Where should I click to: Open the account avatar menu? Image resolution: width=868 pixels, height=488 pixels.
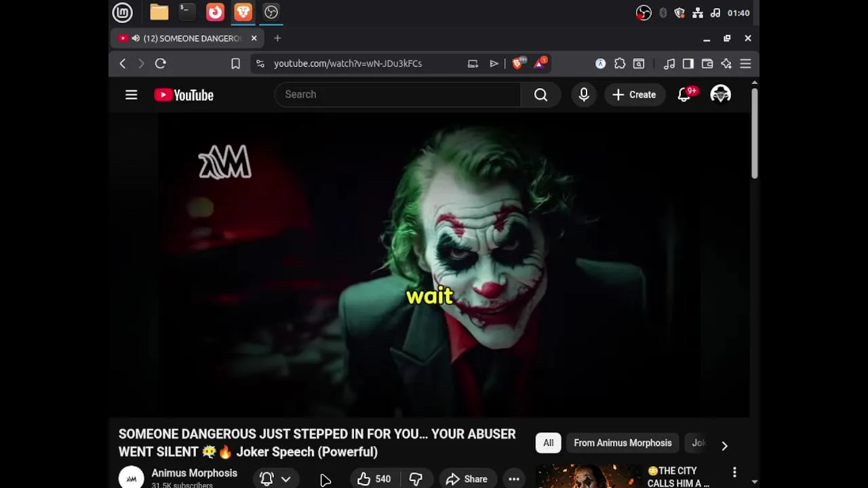coord(720,94)
